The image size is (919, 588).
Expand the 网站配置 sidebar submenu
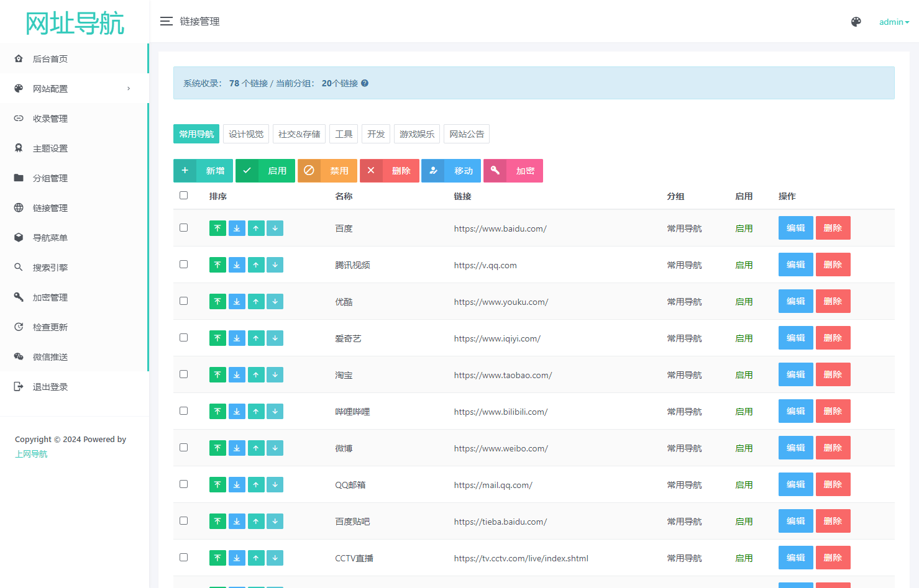pos(74,89)
